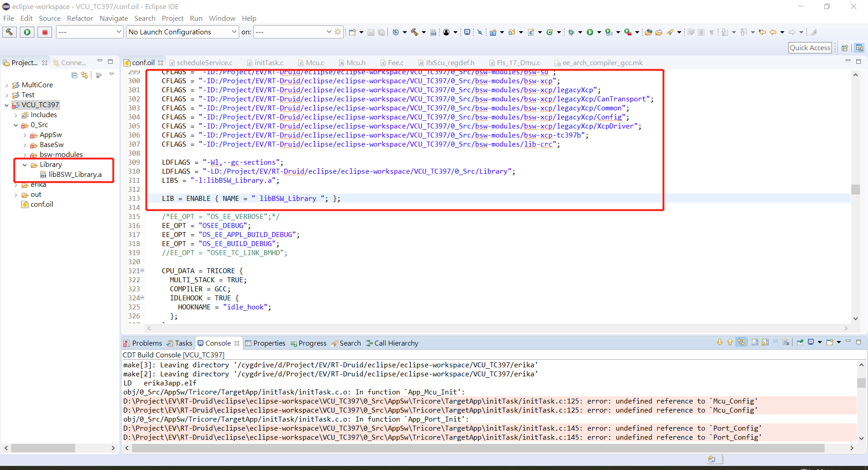Open the launch target 'on:' dropdown
This screenshot has width=868, height=470.
(x=293, y=32)
